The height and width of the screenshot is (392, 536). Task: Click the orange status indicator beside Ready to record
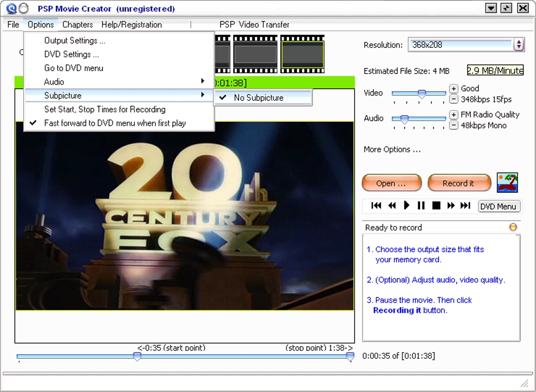coord(513,227)
